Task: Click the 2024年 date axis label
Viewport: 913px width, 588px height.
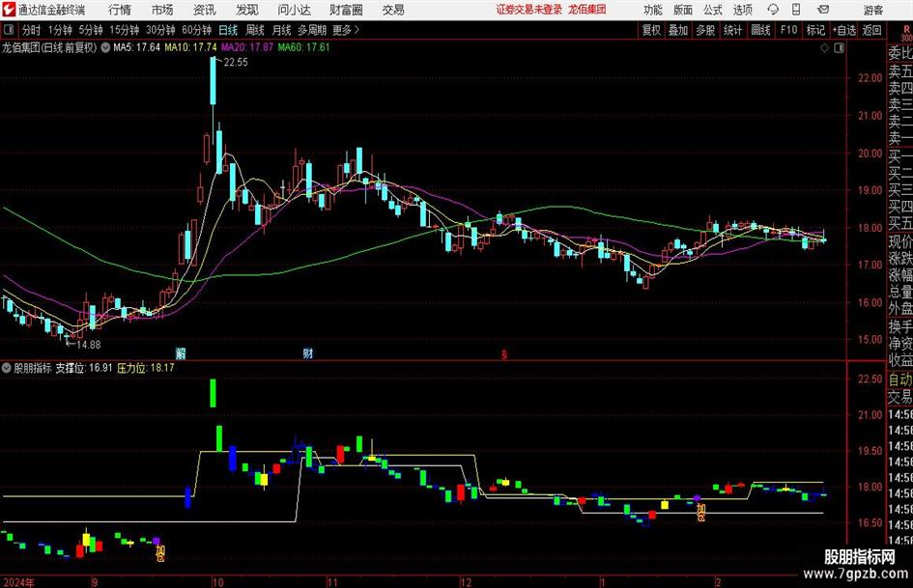Action: coord(18,582)
